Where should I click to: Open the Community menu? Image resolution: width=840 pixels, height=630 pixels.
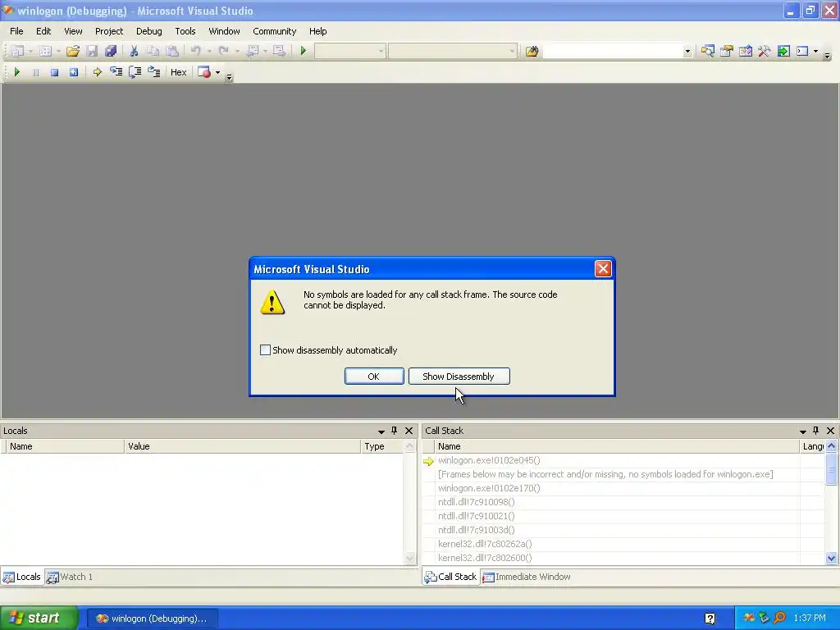(x=274, y=31)
